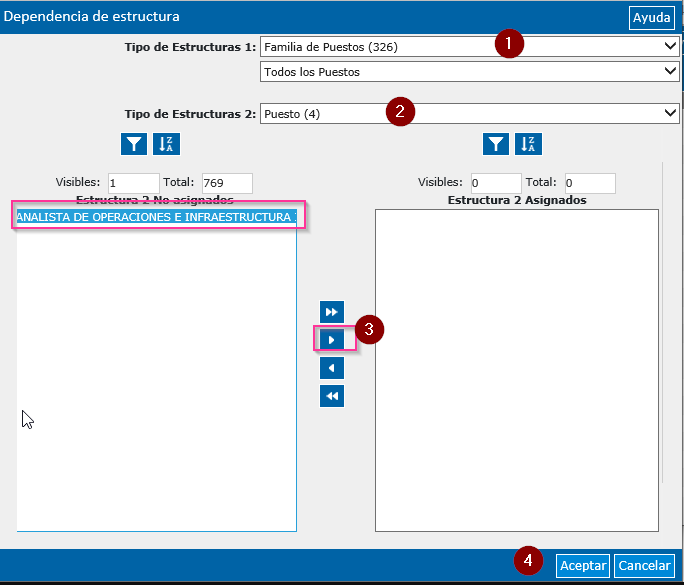Click inside the Estructura 2 Asignados list box

tap(517, 370)
